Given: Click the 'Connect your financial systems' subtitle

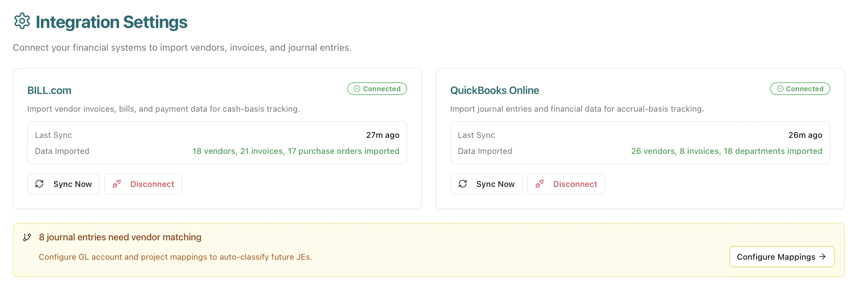Looking at the screenshot, I should tap(182, 48).
